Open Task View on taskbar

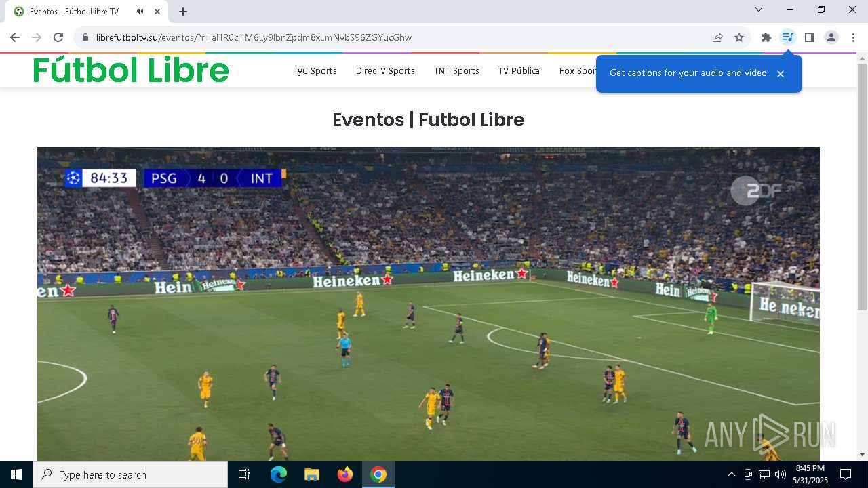[244, 474]
